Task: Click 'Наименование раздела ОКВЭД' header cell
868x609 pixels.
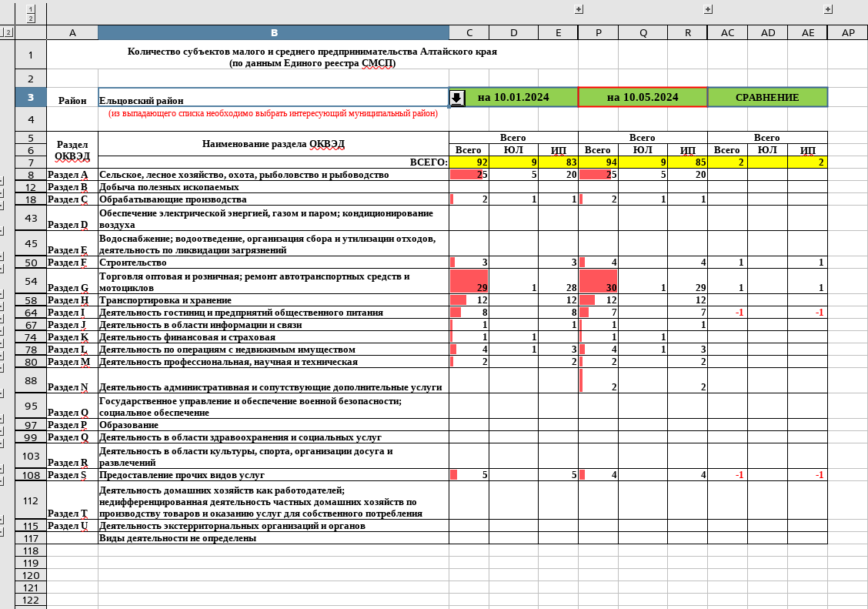Action: point(273,144)
